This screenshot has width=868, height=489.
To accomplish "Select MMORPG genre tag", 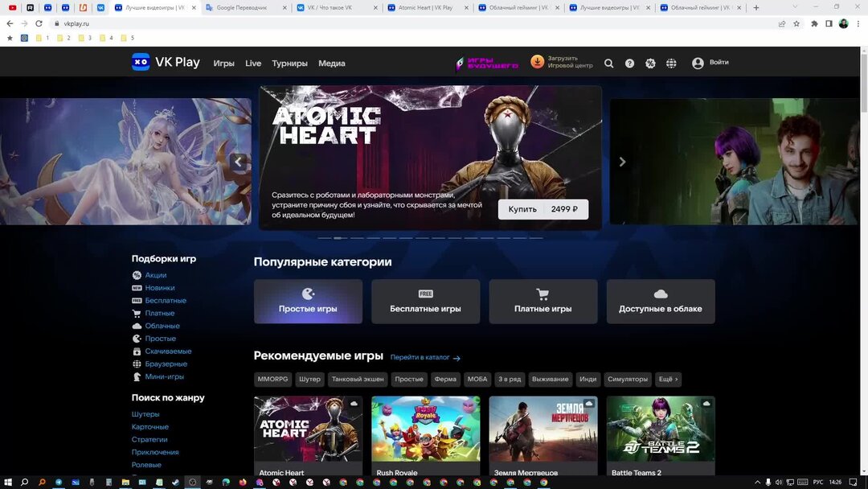I will 273,380.
